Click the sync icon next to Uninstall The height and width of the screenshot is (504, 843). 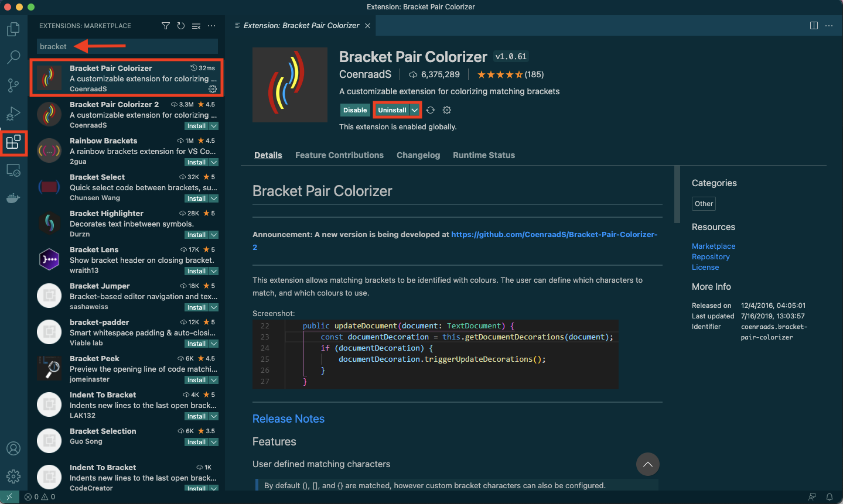[431, 110]
